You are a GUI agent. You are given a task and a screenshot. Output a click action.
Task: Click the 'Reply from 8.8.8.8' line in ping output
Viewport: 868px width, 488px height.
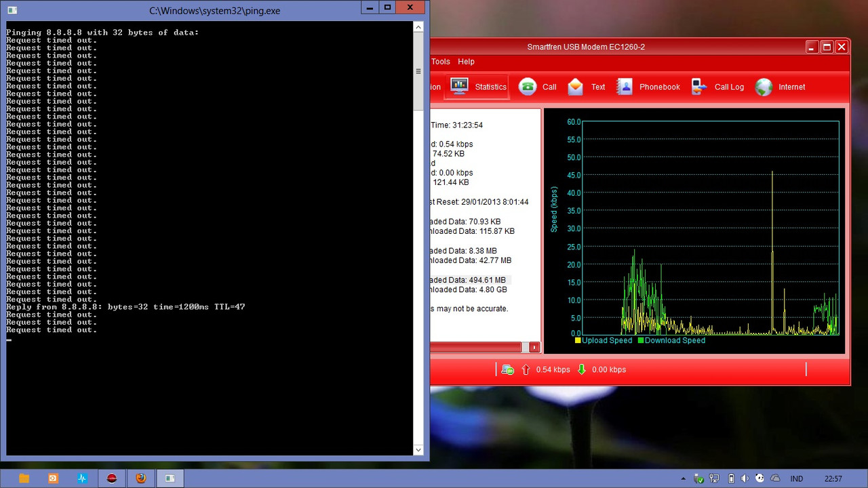[125, 307]
